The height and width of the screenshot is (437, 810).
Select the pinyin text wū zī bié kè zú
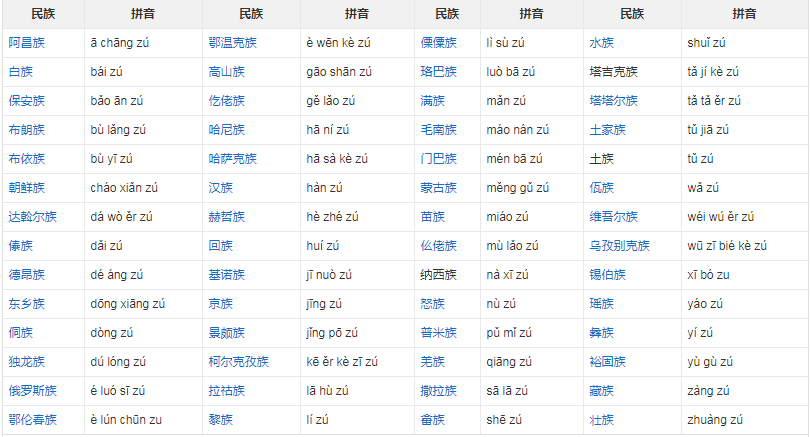pos(727,246)
